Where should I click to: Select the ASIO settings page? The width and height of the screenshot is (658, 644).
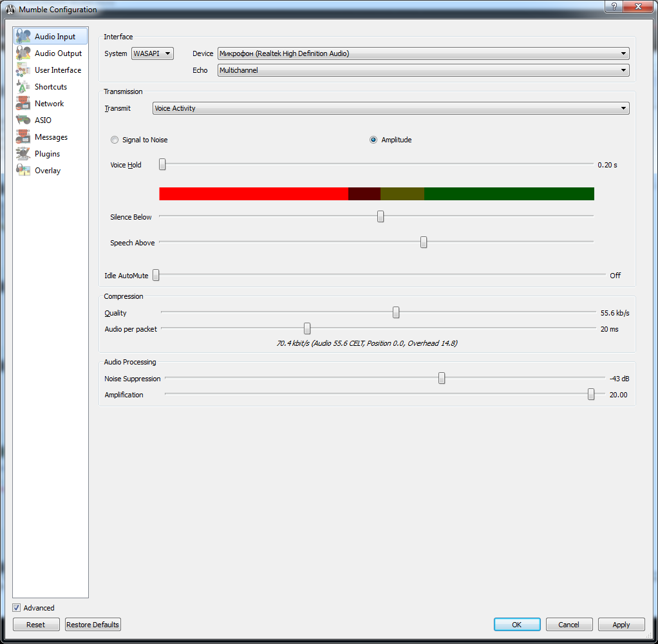[50, 120]
